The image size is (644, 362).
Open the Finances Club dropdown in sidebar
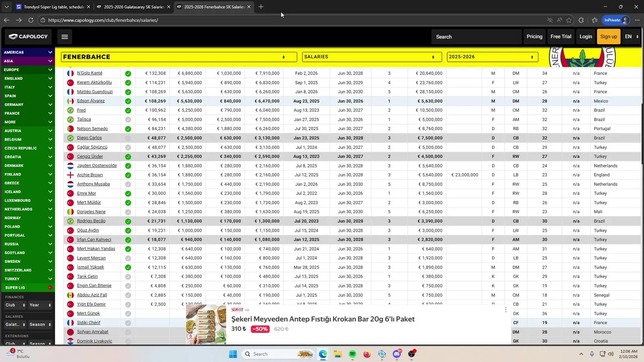[x=15, y=305]
